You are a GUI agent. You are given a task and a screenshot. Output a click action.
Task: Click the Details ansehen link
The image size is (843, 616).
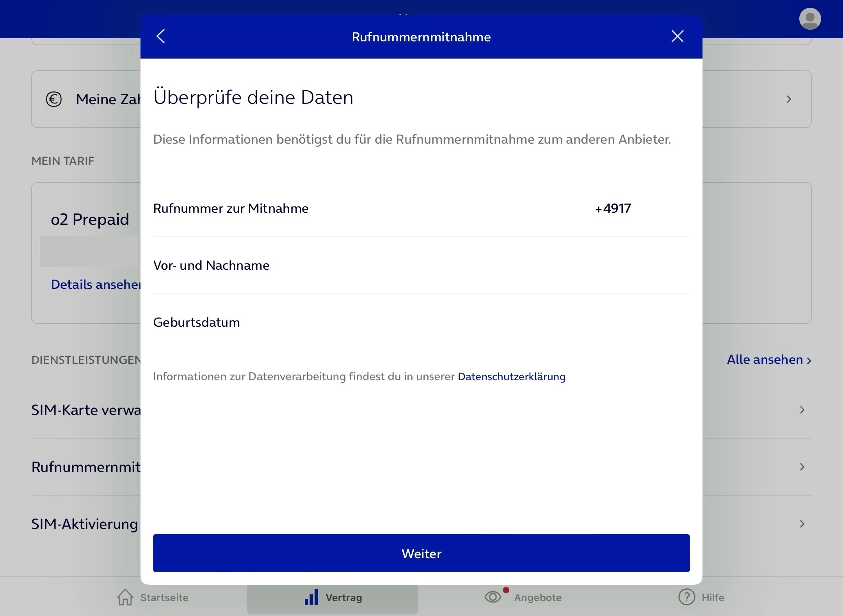click(x=96, y=285)
